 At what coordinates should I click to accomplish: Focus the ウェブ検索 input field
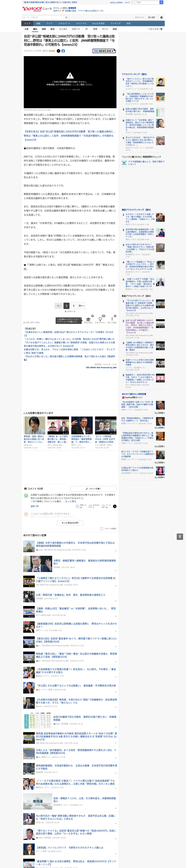click(x=145, y=2)
